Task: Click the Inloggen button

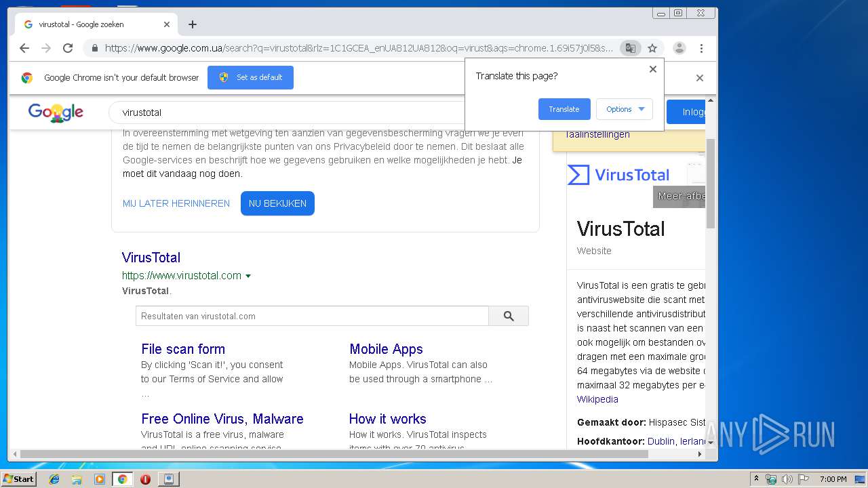Action: tap(686, 112)
